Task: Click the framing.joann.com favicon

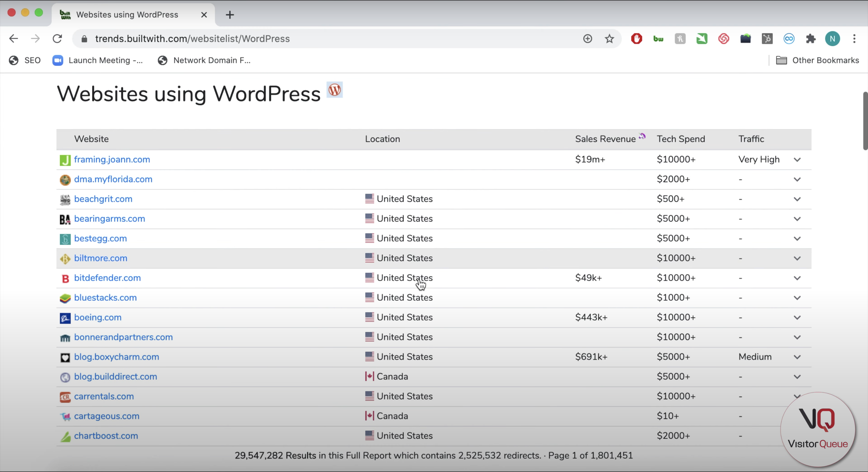Action: tap(65, 160)
